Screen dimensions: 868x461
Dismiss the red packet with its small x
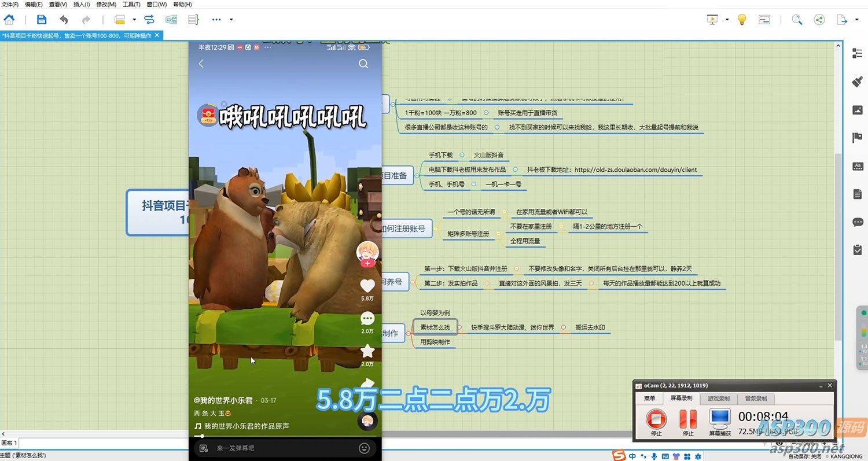[224, 104]
